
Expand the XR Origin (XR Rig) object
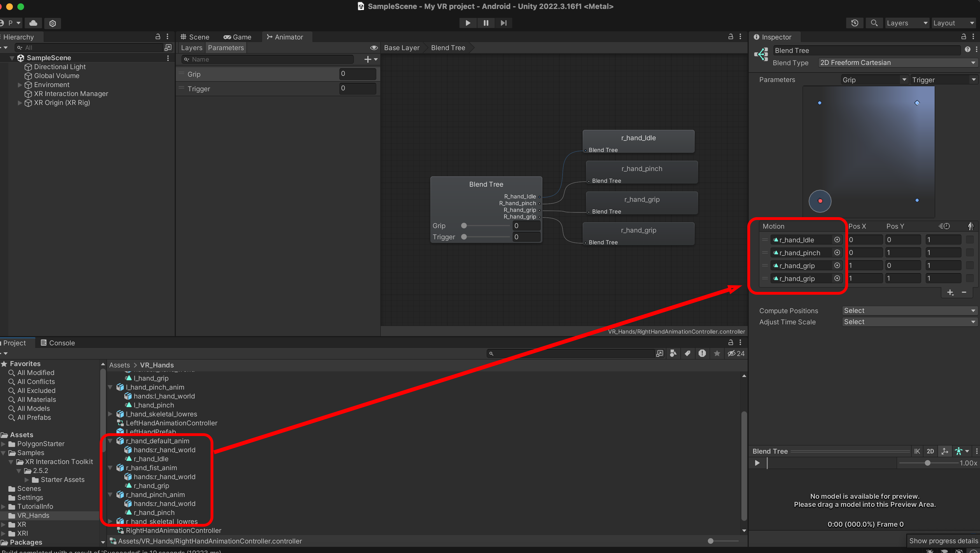20,103
